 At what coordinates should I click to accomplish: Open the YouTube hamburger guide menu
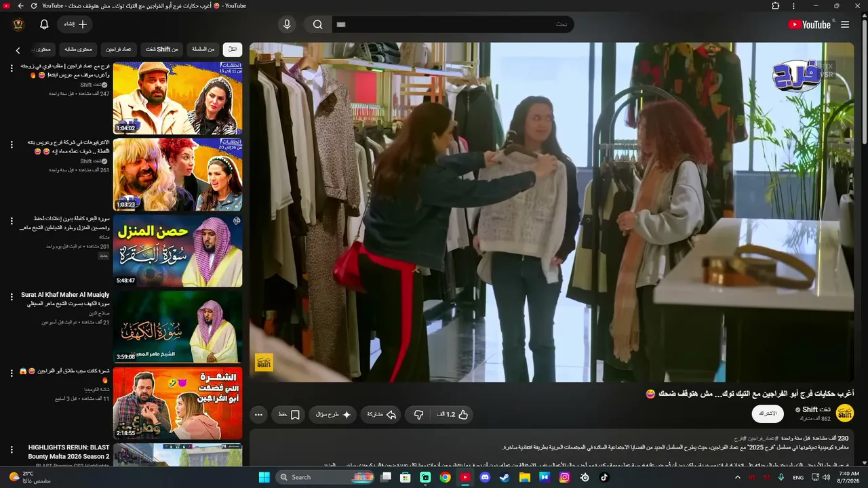click(845, 24)
